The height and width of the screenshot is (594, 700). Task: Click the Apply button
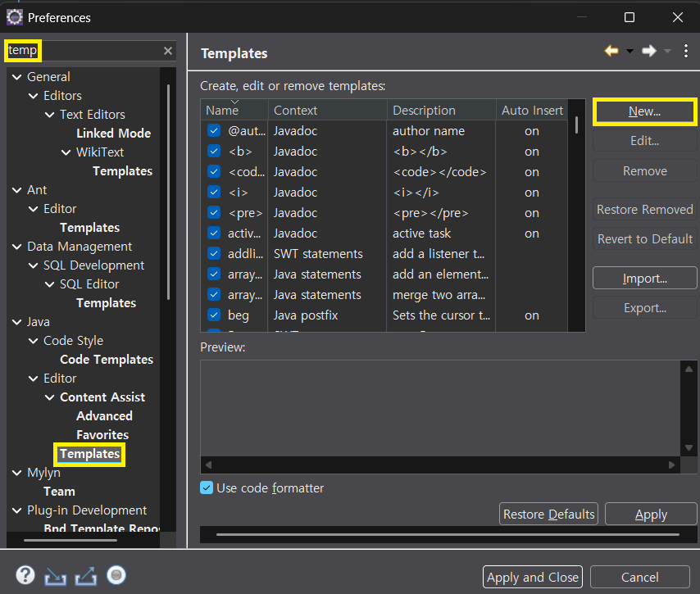coord(651,514)
